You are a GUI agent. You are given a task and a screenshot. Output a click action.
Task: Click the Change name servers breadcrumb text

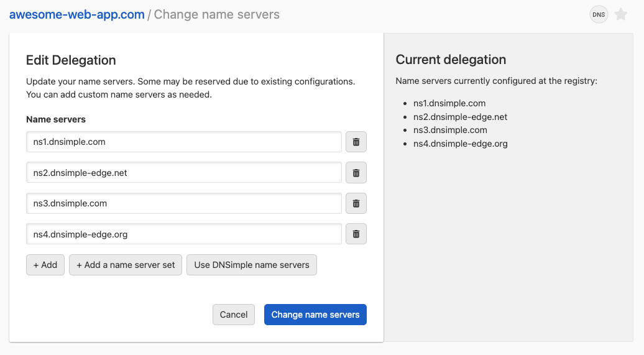[x=216, y=14]
